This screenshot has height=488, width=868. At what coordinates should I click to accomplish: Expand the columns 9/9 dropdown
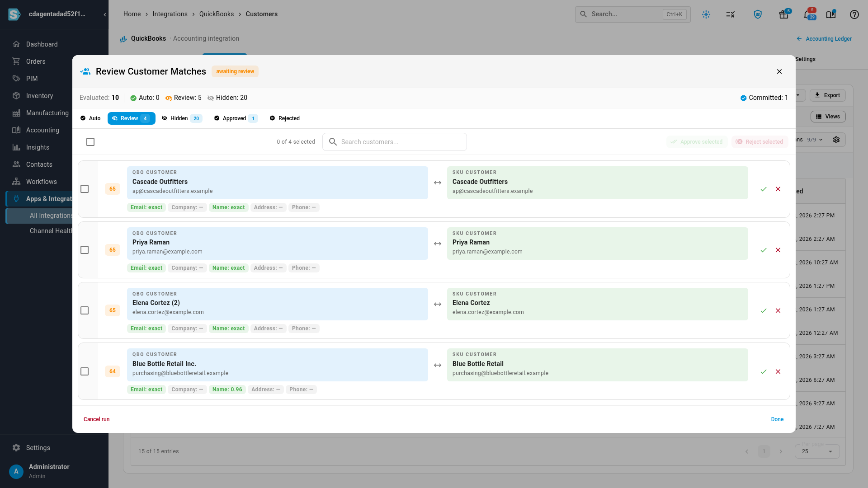coord(815,140)
